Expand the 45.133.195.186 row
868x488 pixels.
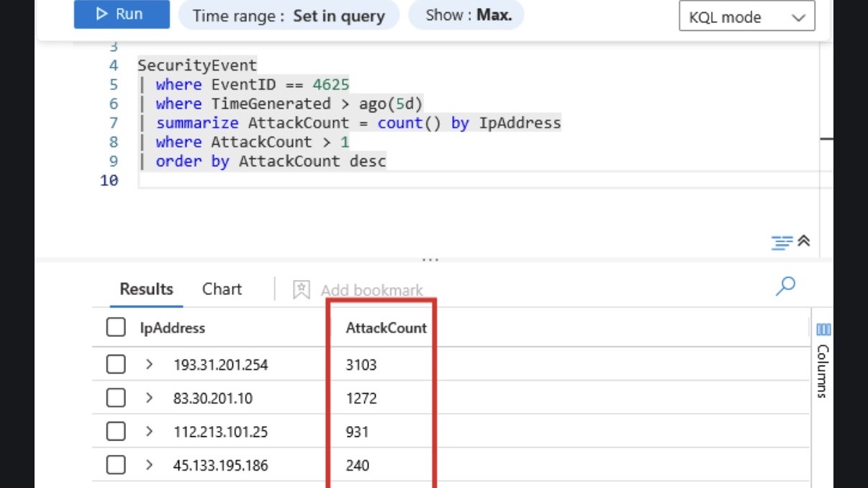(149, 466)
